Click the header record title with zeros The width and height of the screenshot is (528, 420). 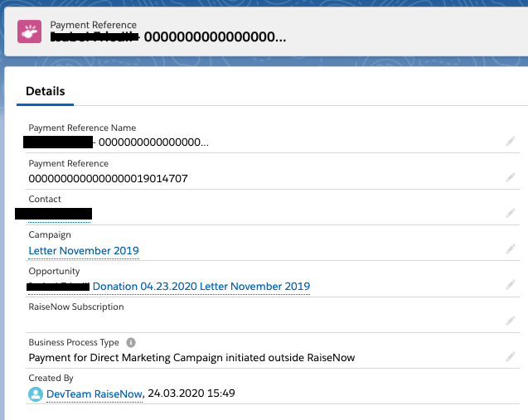[168, 36]
